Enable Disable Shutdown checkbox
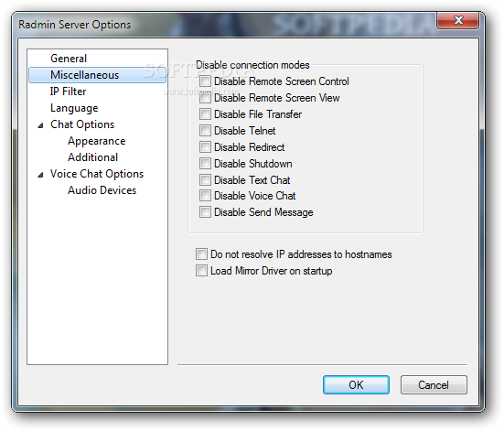Screen dimensions: 504x431 [205, 164]
